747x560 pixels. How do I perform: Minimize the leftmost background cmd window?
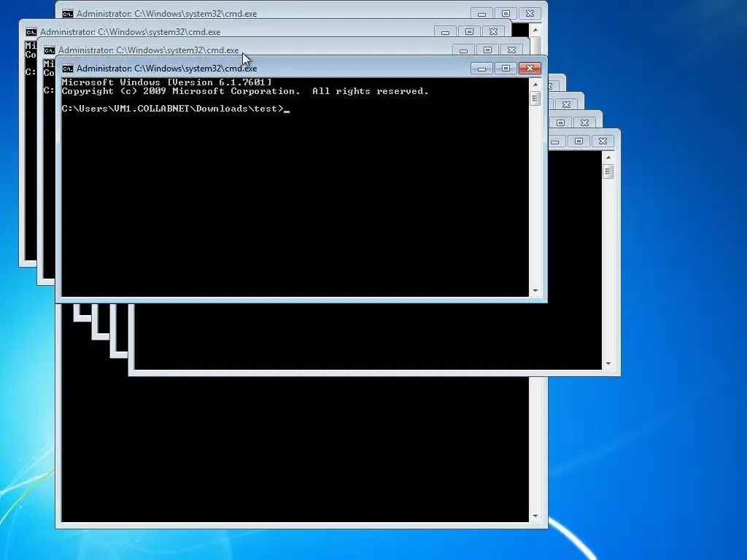tap(446, 32)
